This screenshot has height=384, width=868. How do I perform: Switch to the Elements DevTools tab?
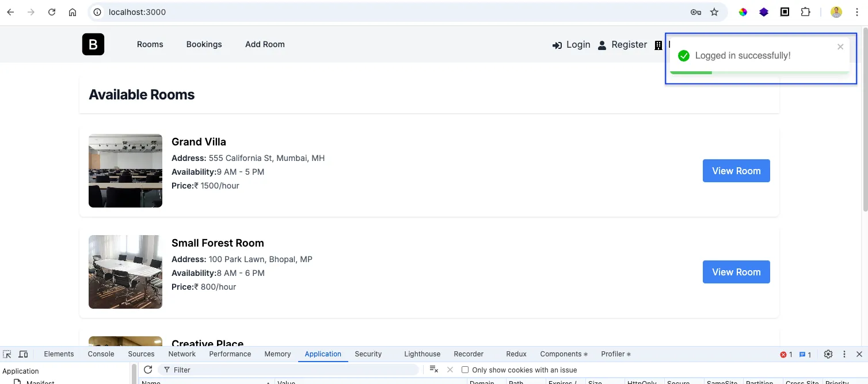click(59, 354)
